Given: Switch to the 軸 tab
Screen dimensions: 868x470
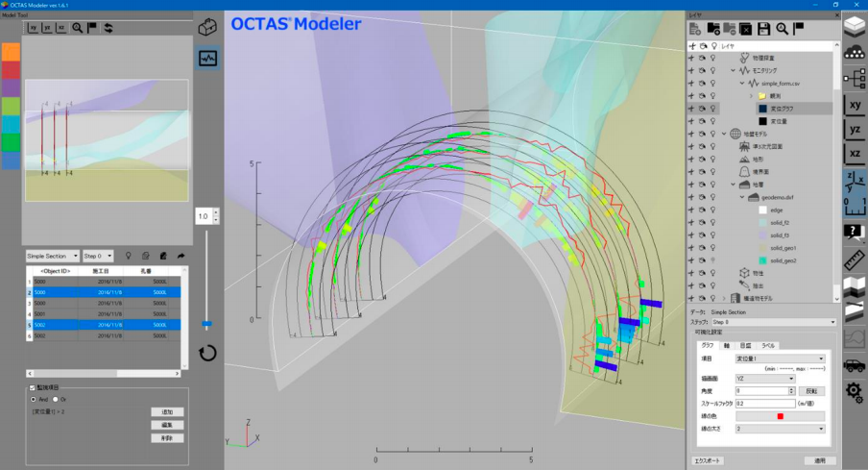Looking at the screenshot, I should [x=728, y=345].
